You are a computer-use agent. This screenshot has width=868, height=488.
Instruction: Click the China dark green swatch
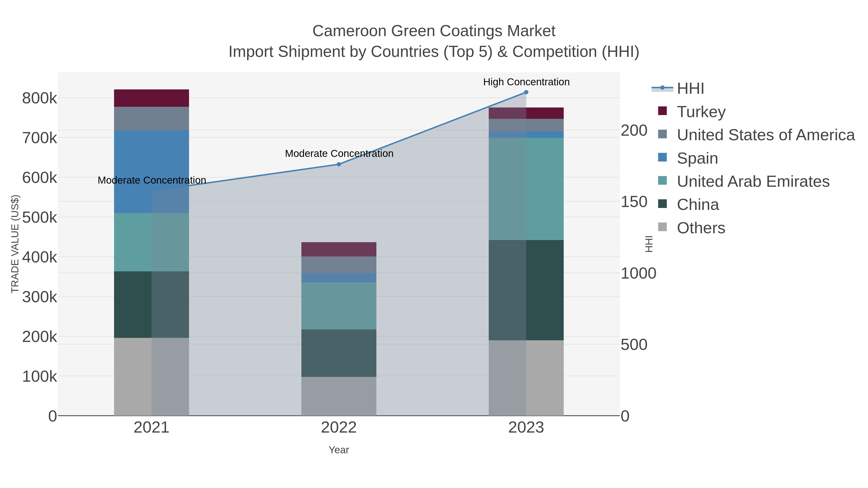click(x=663, y=204)
